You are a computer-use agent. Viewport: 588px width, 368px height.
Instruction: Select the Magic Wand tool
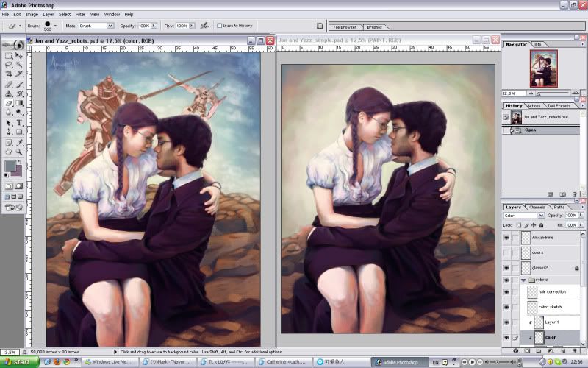[19, 65]
